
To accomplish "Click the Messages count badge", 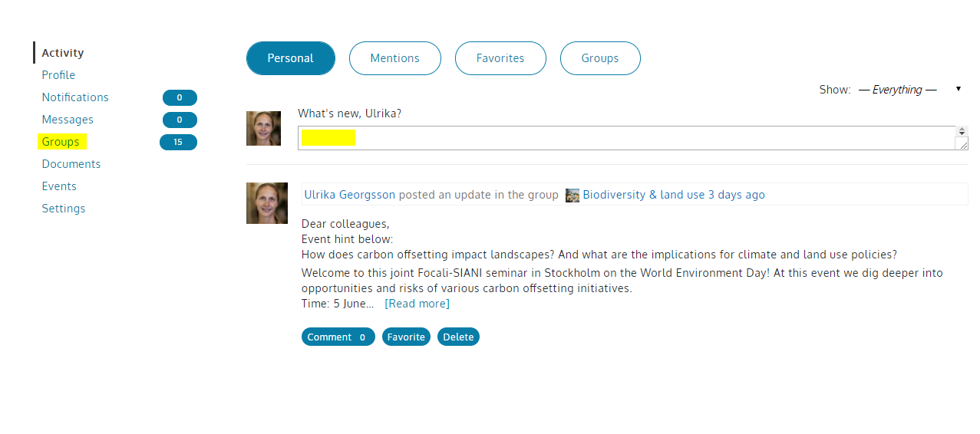I will [180, 120].
